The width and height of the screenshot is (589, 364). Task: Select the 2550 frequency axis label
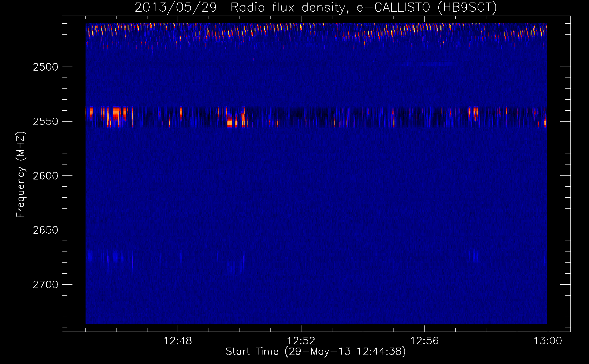tap(46, 122)
